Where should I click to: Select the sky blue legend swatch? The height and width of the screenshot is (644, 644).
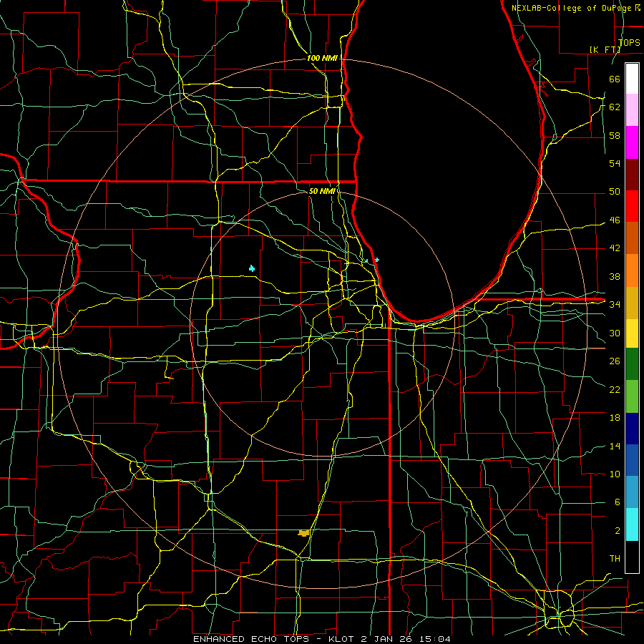pos(632,492)
